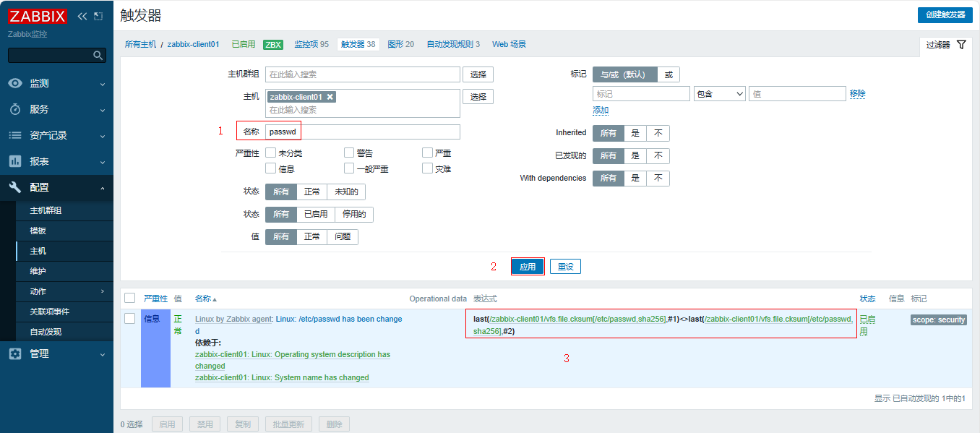The width and height of the screenshot is (980, 433).
Task: Expand the 服务 sidebar section
Action: click(103, 110)
